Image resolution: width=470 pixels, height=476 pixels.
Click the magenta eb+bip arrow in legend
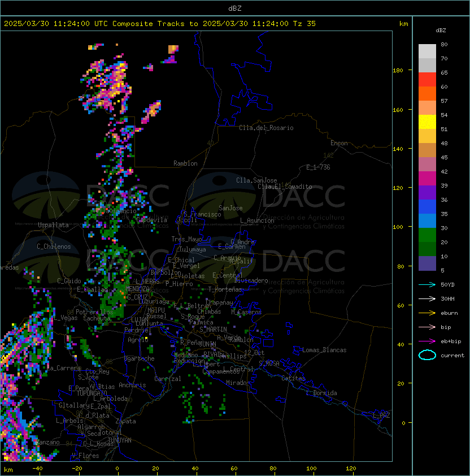click(427, 341)
